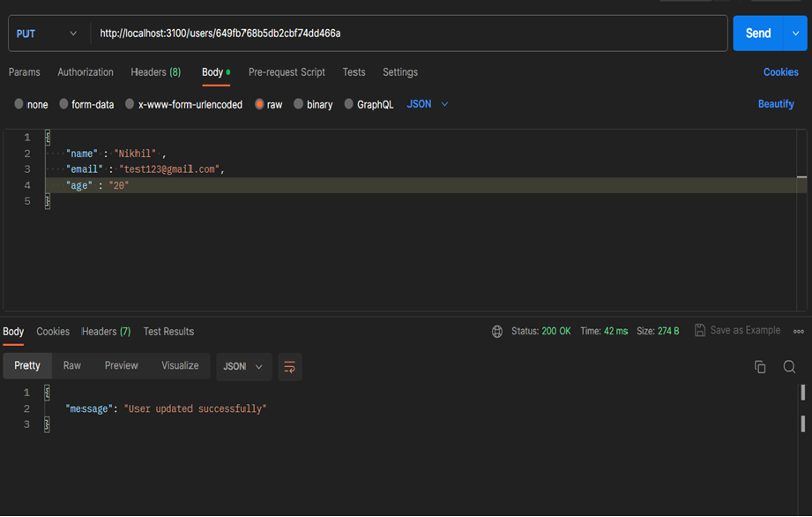
Task: Open the Cookies link near Send
Action: point(781,72)
